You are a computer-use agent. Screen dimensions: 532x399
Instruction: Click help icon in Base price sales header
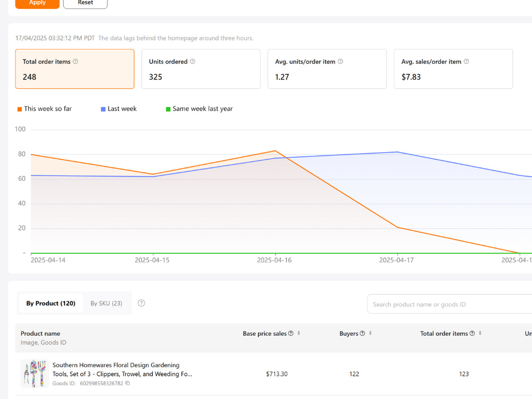(x=291, y=333)
